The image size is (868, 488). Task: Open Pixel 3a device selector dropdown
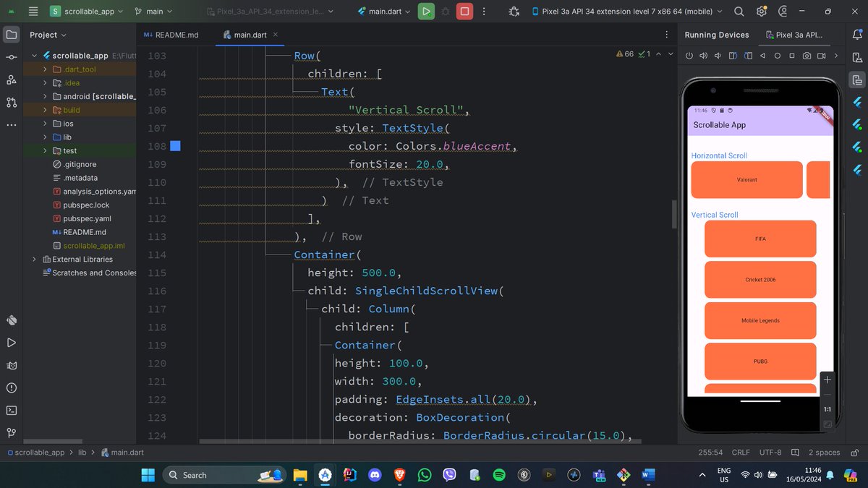pos(626,12)
